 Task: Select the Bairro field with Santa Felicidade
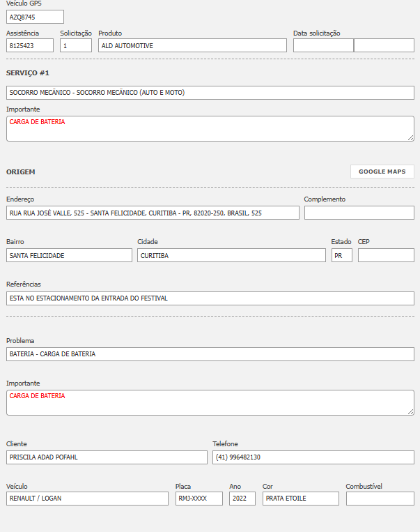[x=69, y=255]
